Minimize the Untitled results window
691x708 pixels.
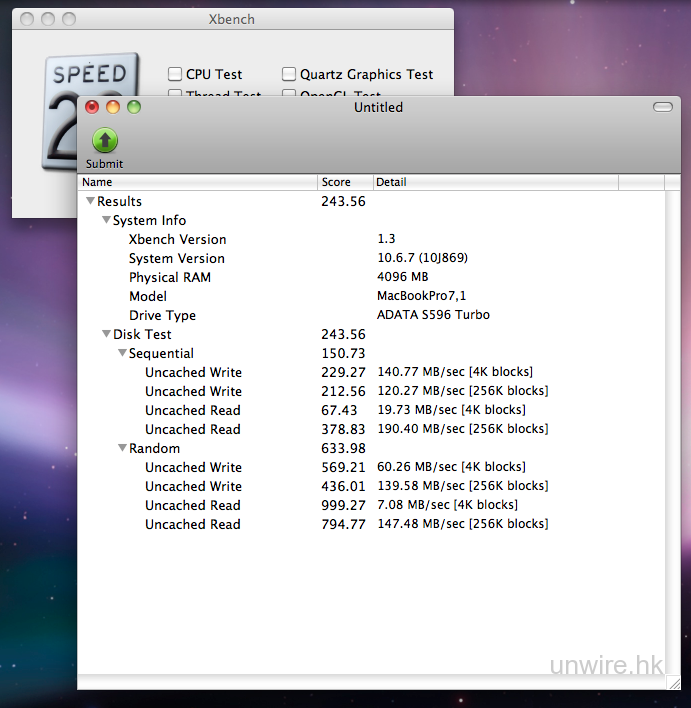point(113,107)
